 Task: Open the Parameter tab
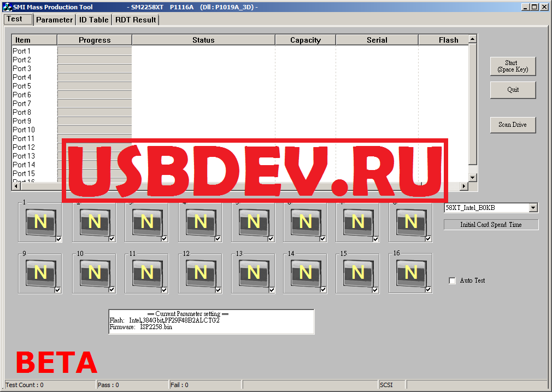(54, 20)
